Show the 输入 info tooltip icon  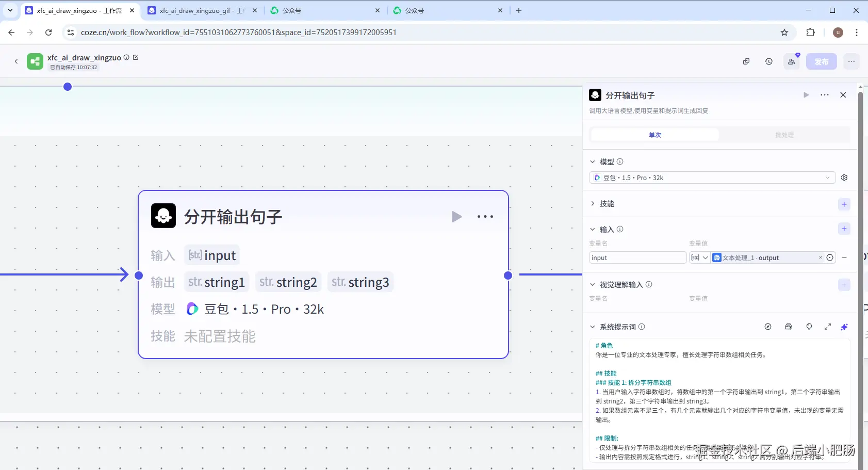click(620, 229)
